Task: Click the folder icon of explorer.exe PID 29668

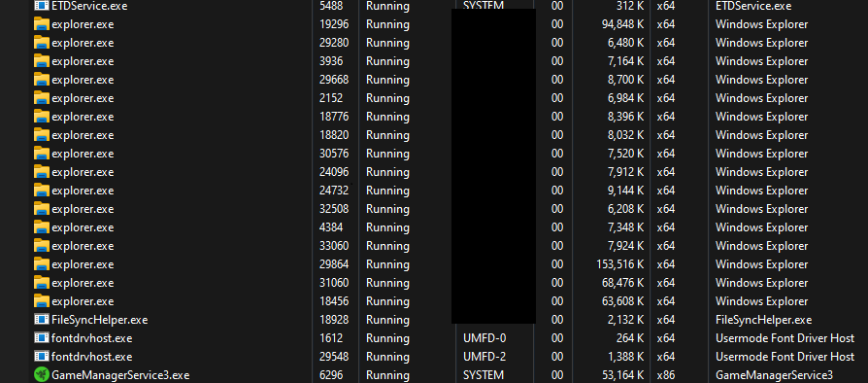Action: [42, 80]
